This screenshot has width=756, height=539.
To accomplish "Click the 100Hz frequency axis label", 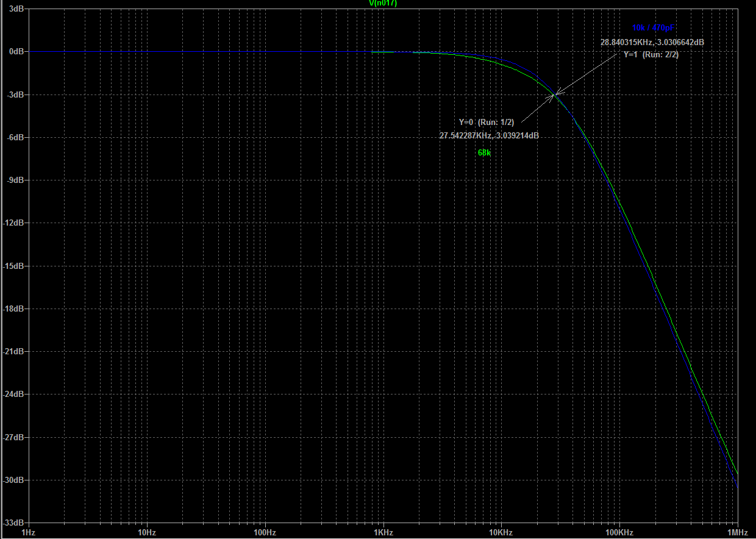I will [x=265, y=532].
